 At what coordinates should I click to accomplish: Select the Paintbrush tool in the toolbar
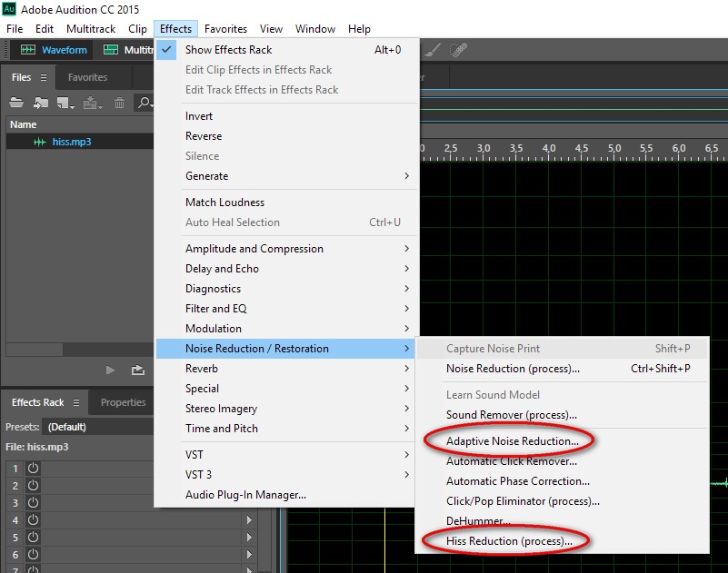point(434,50)
